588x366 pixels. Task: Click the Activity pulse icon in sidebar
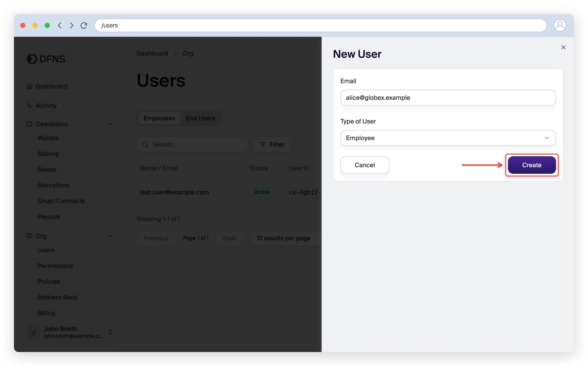click(29, 106)
